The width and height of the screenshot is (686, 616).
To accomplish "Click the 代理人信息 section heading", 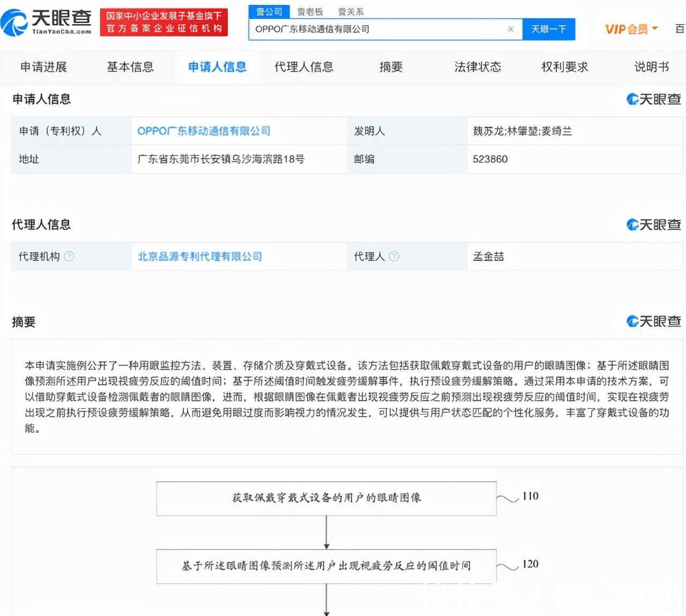I will pyautogui.click(x=41, y=224).
